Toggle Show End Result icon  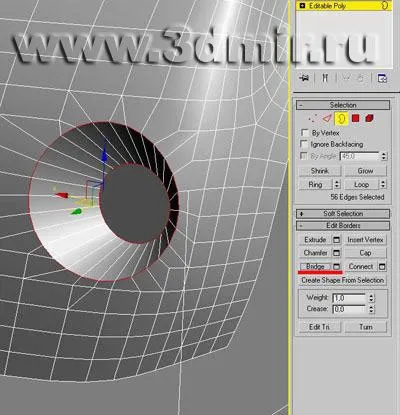pos(325,78)
